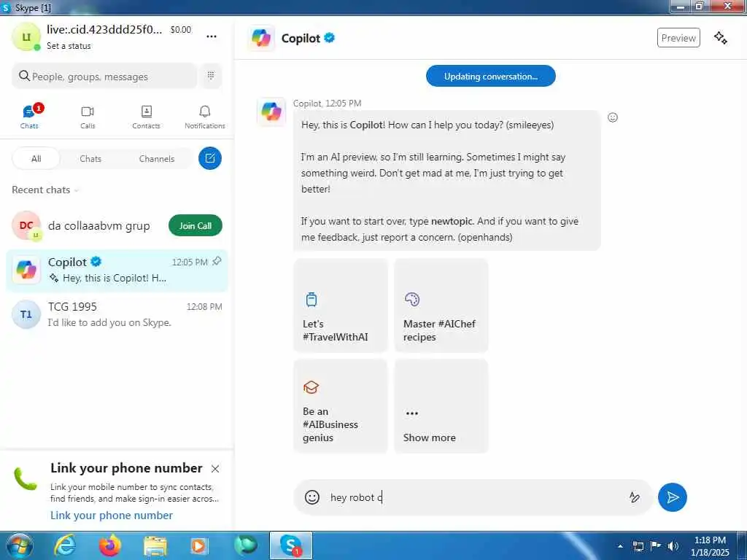Switch to the Contacts tab
Image resolution: width=747 pixels, height=560 pixels.
(x=146, y=117)
